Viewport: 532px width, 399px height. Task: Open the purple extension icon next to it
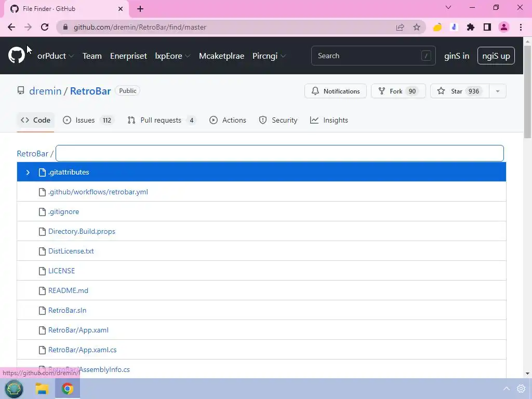coord(454,27)
